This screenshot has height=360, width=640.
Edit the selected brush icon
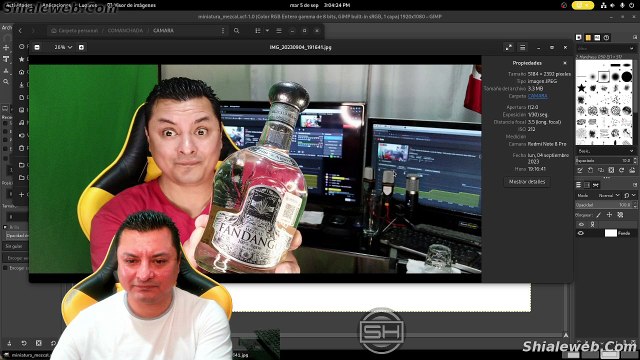click(580, 170)
